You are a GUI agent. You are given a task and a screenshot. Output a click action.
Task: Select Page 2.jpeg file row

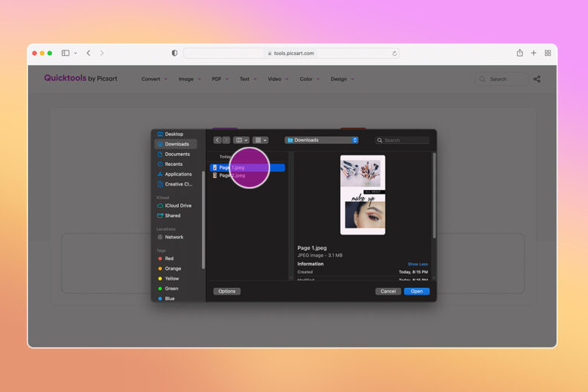tap(247, 176)
